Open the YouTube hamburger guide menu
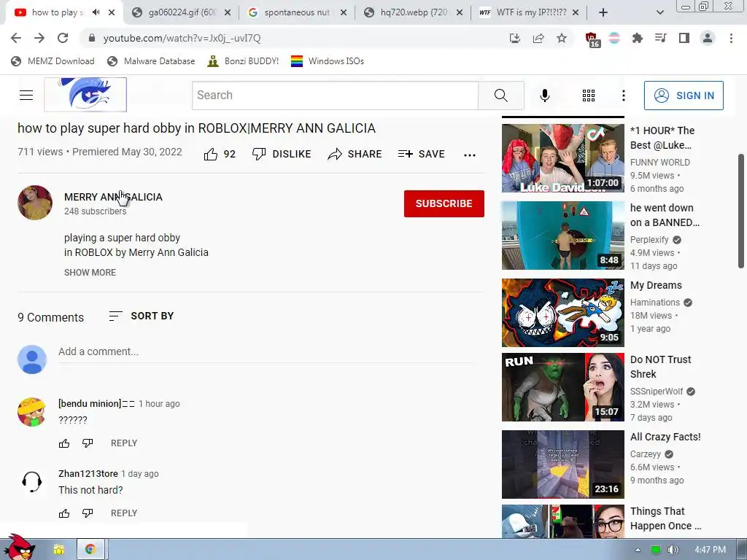The image size is (747, 560). 26,96
